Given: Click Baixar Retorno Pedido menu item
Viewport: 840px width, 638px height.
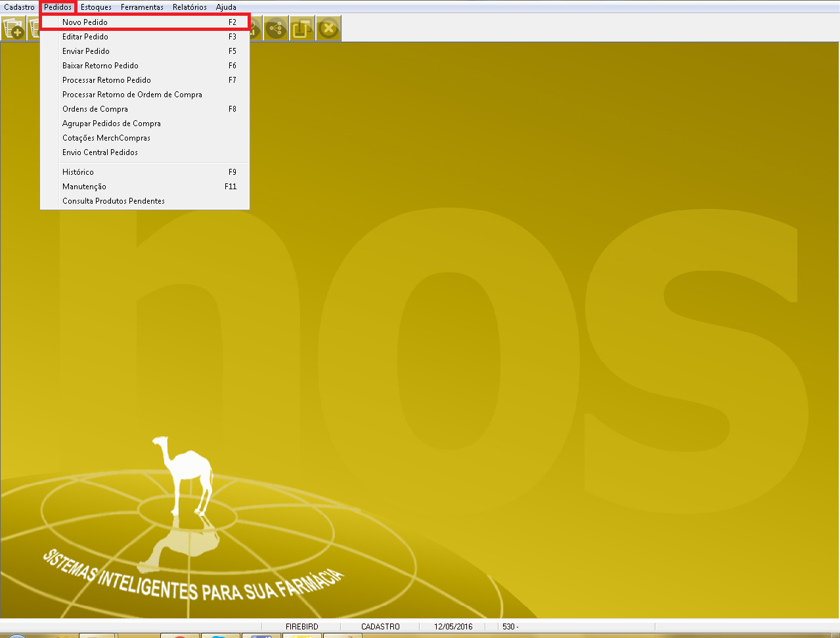Looking at the screenshot, I should 100,66.
